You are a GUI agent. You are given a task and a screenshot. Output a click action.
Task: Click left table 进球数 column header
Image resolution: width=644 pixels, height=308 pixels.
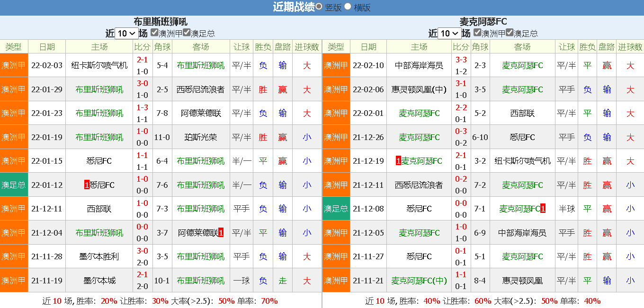pyautogui.click(x=307, y=46)
